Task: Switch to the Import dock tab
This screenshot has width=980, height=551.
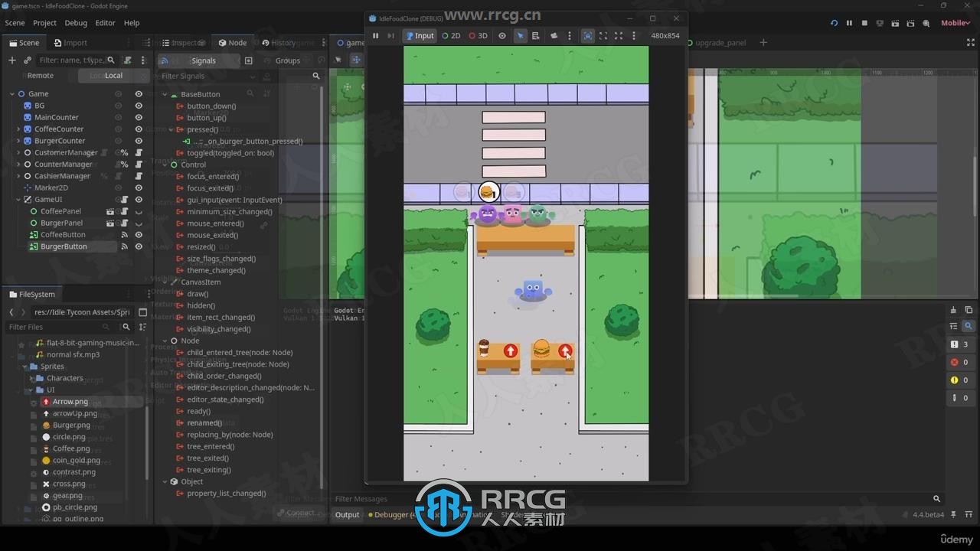Action: (x=70, y=43)
